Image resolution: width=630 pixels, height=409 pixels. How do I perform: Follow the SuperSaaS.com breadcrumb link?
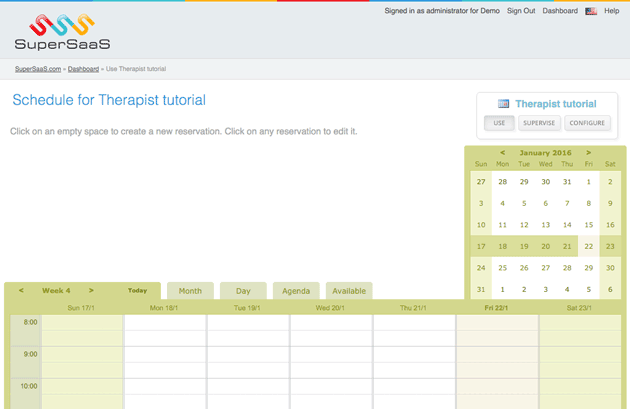coord(38,69)
